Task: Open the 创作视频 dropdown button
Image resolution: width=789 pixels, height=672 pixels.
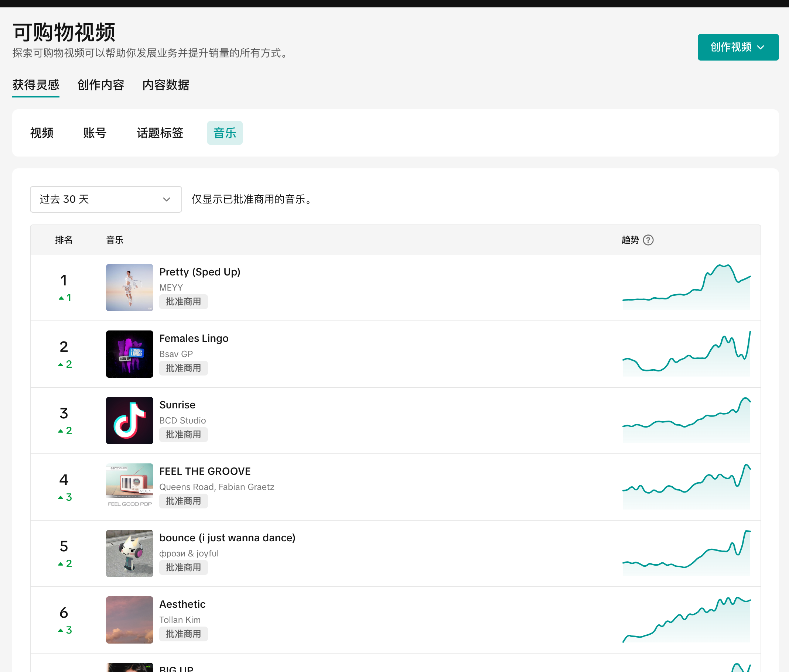Action: point(738,47)
